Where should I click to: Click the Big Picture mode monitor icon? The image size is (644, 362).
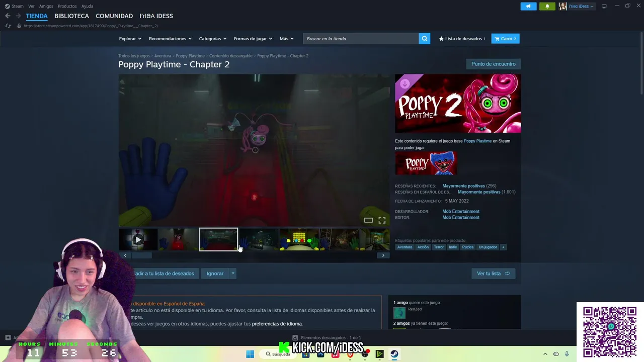(x=604, y=6)
